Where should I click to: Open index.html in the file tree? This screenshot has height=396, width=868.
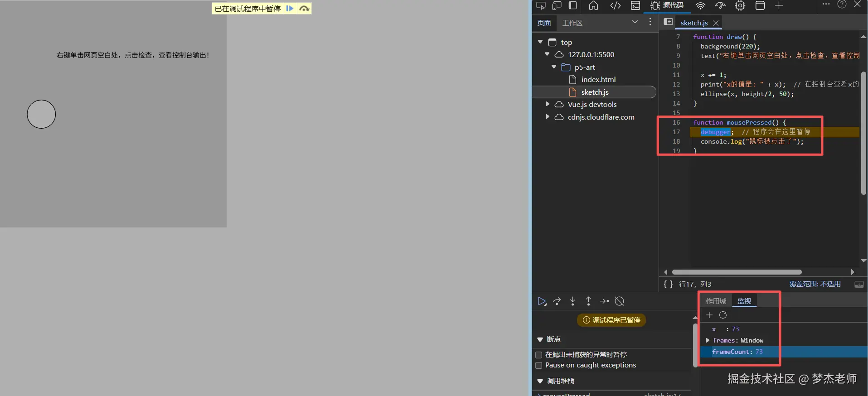click(598, 79)
